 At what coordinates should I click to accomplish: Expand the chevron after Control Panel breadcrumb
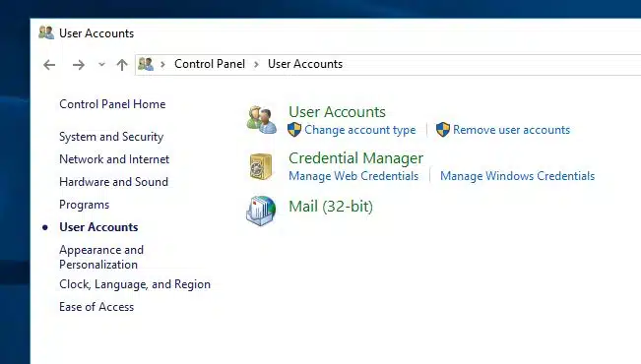point(256,64)
